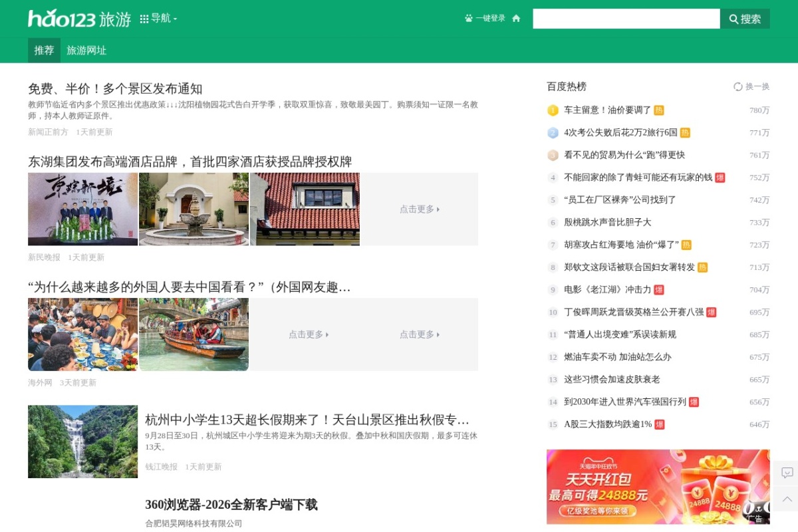This screenshot has width=798, height=532.
Task: Open hot topic 电影《老江湖》冲击力
Action: click(x=608, y=289)
